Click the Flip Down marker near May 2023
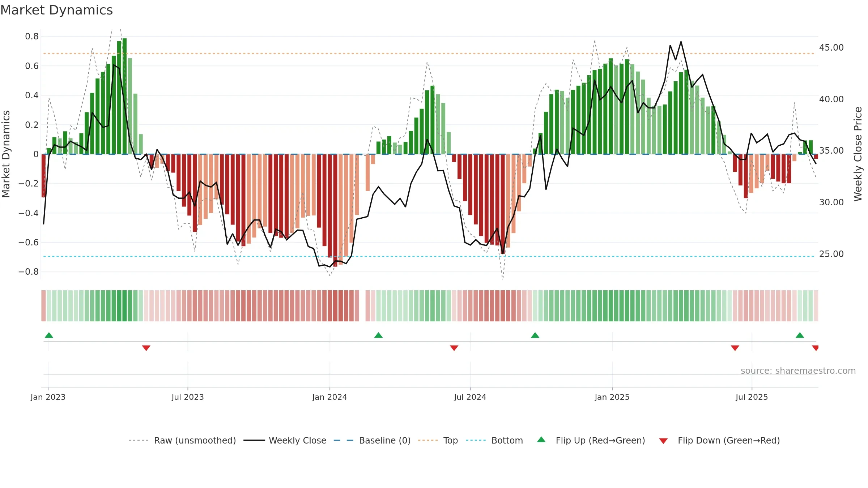Viewport: 868px width, 488px height. [x=146, y=348]
